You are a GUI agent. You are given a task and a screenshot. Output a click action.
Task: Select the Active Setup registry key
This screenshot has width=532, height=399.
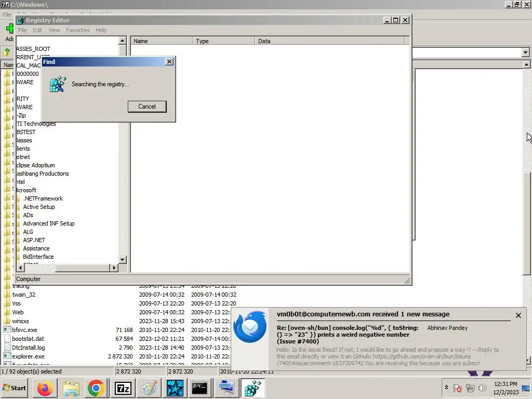click(38, 207)
